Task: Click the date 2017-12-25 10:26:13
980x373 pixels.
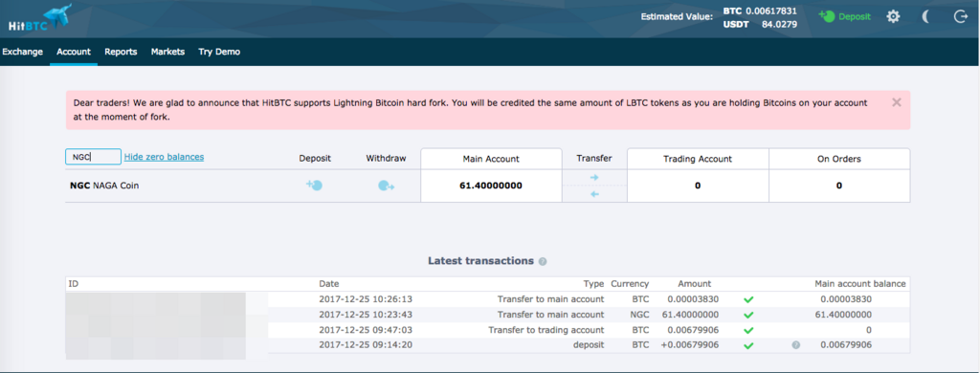Action: click(x=366, y=299)
